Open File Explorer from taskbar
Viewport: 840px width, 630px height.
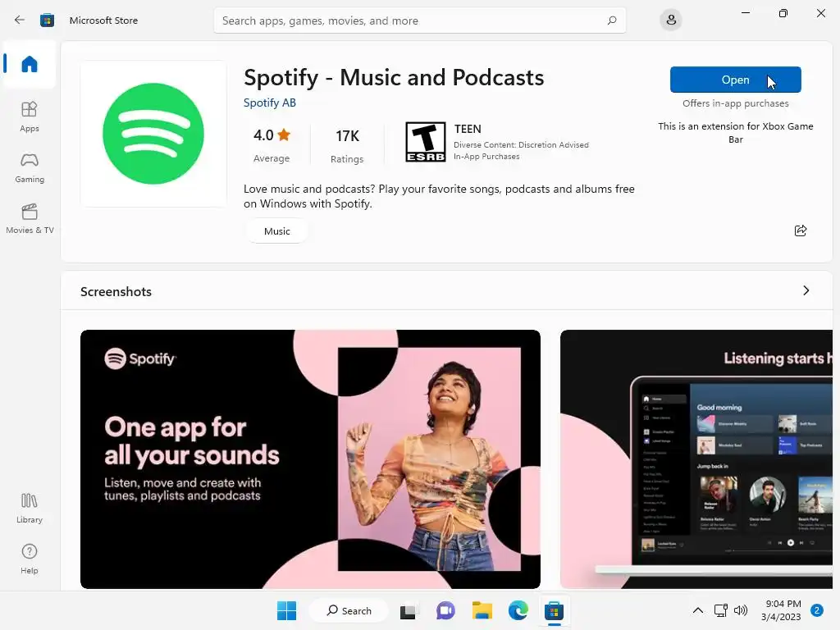482,610
